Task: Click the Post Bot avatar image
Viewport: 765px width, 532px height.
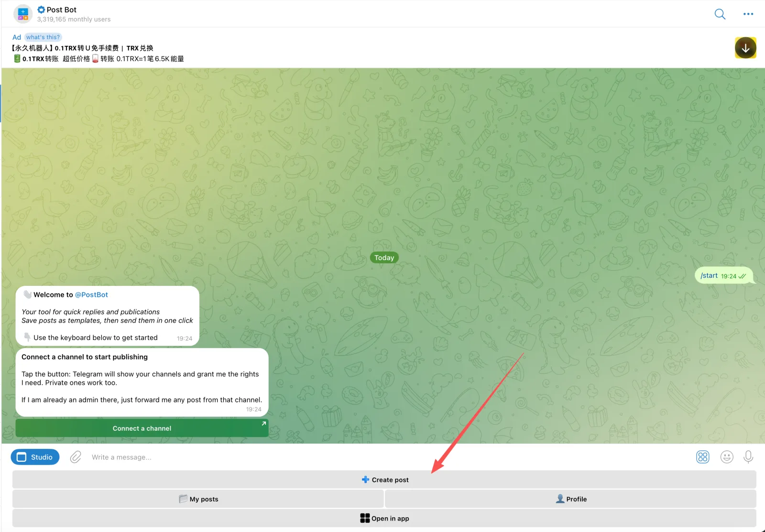Action: [23, 14]
